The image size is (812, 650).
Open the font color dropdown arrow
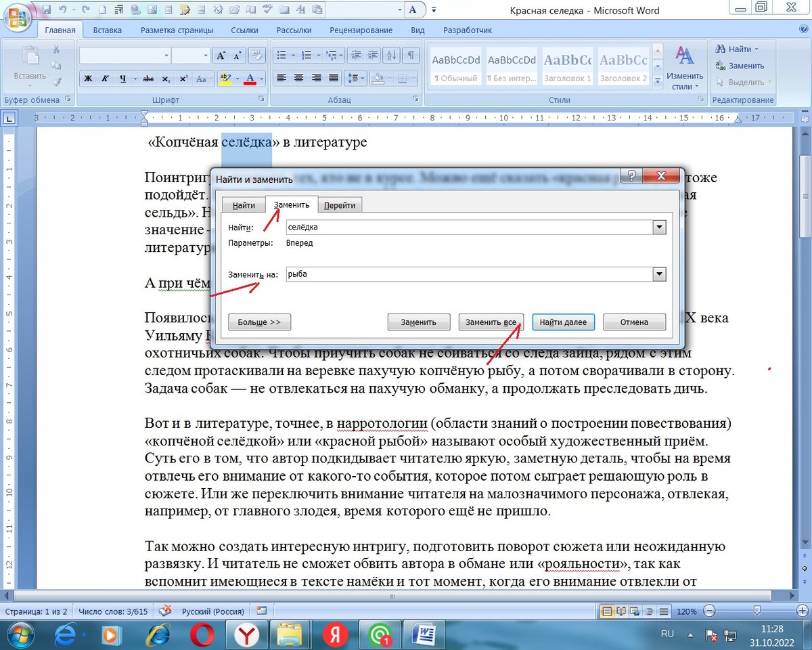coord(261,79)
